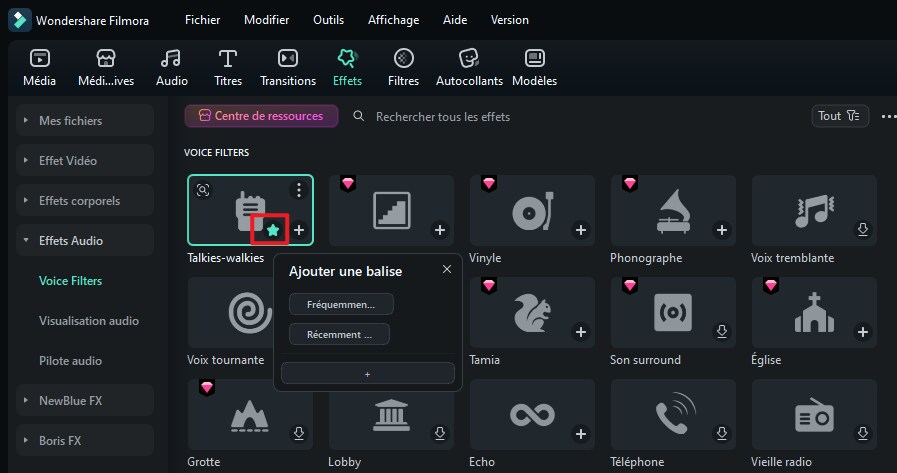
Task: Expand the Boris FX category
Action: (85, 441)
